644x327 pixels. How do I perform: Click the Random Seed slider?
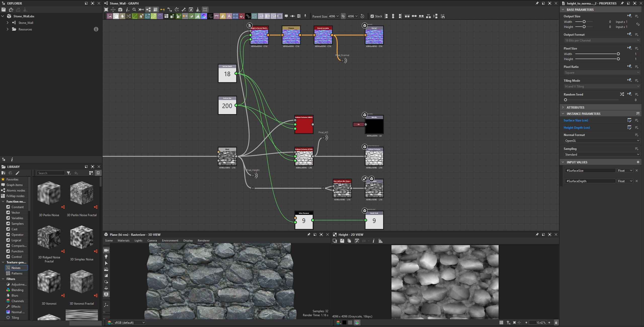pos(592,100)
